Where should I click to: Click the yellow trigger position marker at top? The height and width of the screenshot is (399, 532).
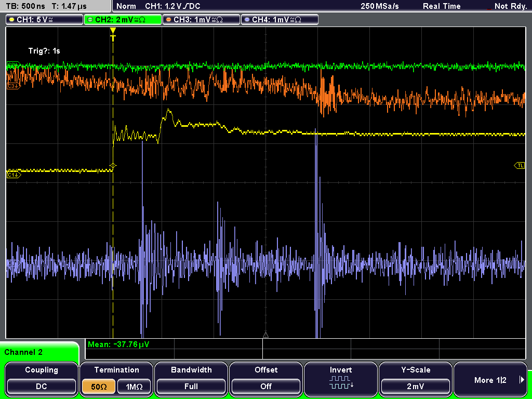(x=113, y=34)
